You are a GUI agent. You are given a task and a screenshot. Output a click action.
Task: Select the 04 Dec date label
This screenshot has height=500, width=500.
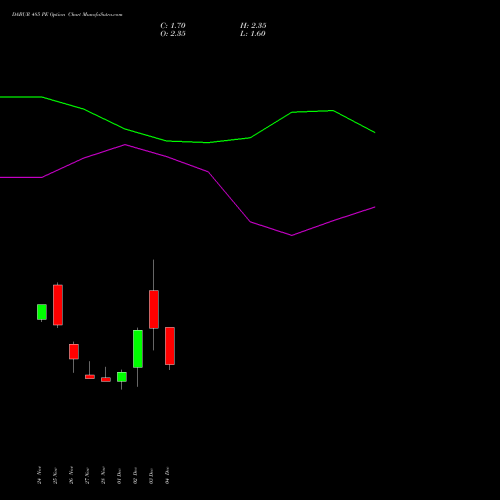pyautogui.click(x=167, y=475)
